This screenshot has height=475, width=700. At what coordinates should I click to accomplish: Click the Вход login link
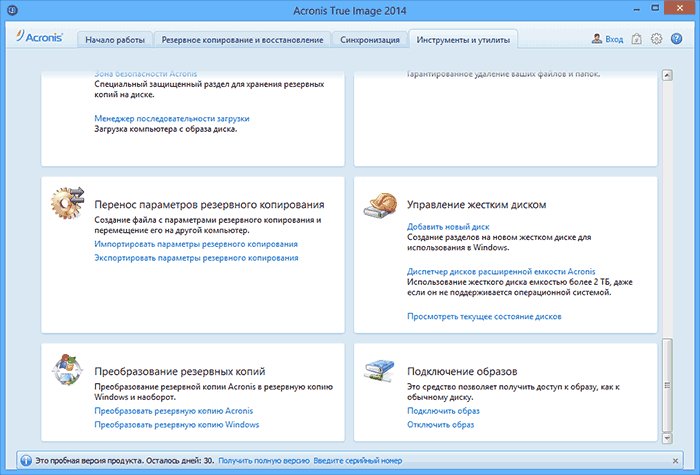[614, 39]
